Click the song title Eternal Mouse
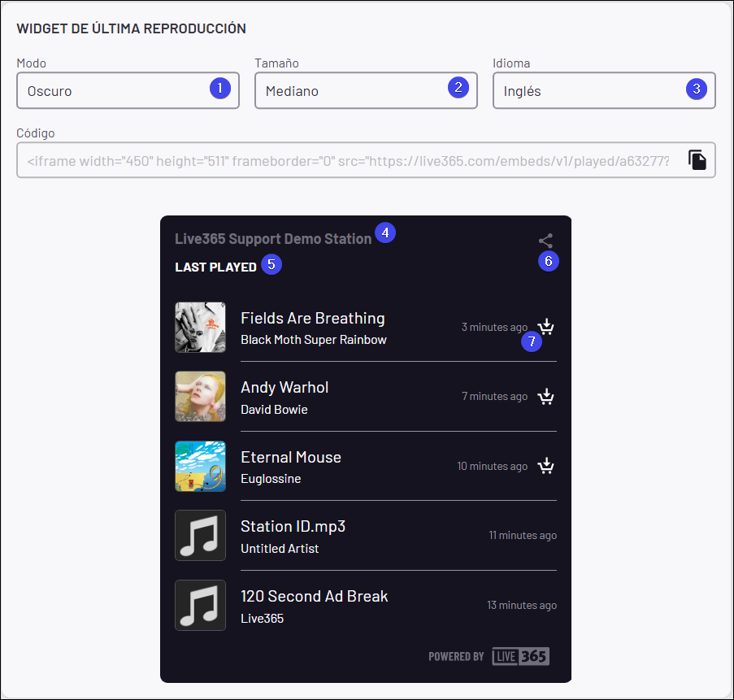 point(291,457)
